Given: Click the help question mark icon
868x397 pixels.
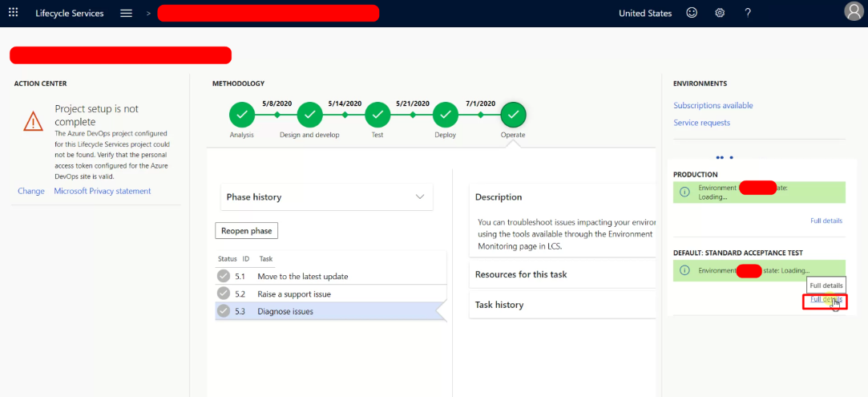Looking at the screenshot, I should click(748, 13).
